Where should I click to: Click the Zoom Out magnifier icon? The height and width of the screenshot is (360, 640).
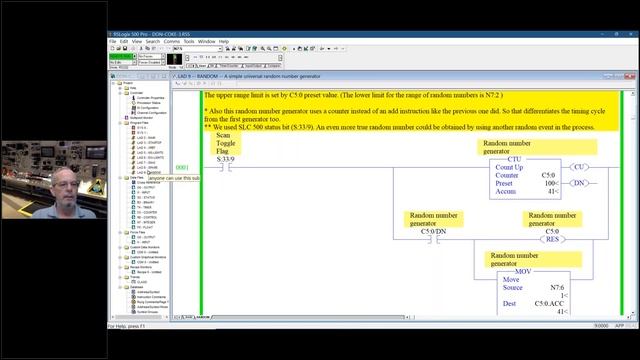(x=269, y=49)
